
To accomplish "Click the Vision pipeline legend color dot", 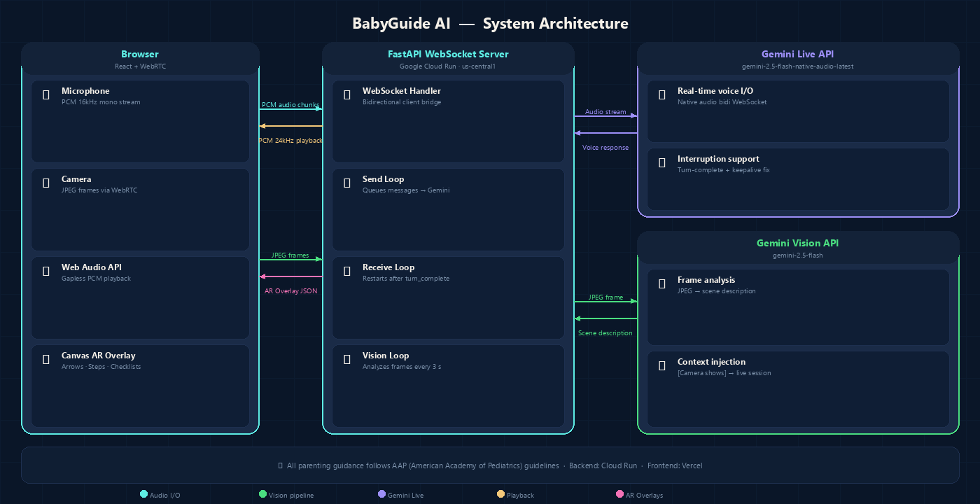I will 263,494.
